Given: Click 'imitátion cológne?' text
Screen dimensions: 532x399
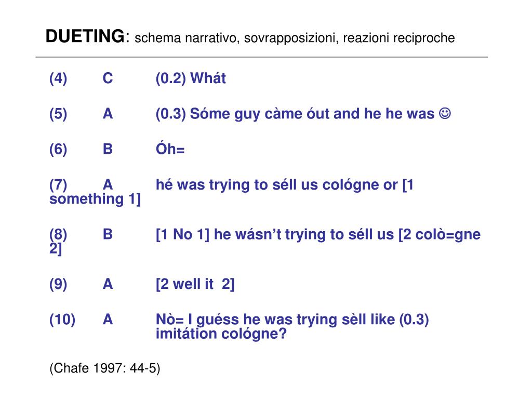Looking at the screenshot, I should pos(221,334).
